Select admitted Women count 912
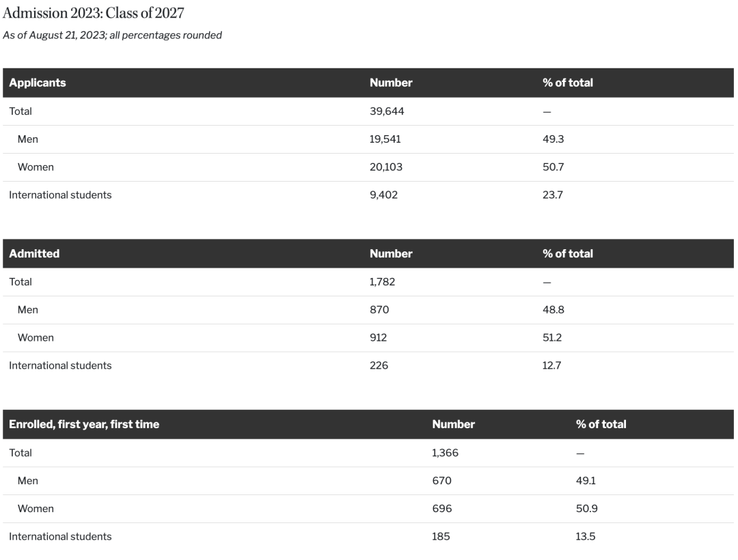This screenshot has height=560, width=738. point(379,337)
